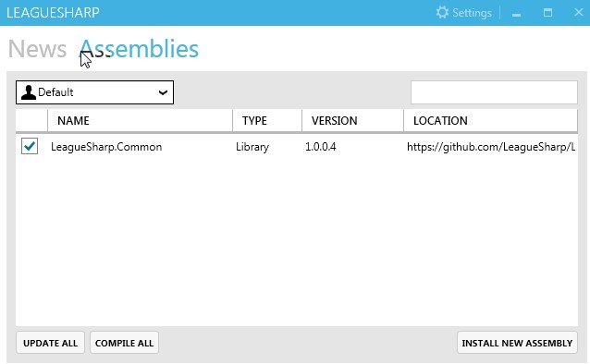Screen dimensions: 590x364
Task: Sort by the NAME column header
Action: click(140, 121)
